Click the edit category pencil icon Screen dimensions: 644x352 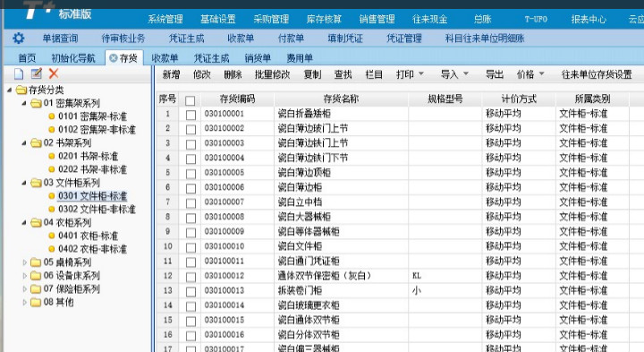point(37,73)
